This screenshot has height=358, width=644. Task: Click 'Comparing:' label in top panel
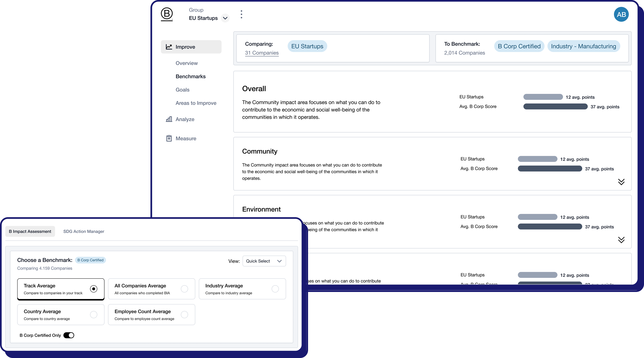click(x=259, y=44)
